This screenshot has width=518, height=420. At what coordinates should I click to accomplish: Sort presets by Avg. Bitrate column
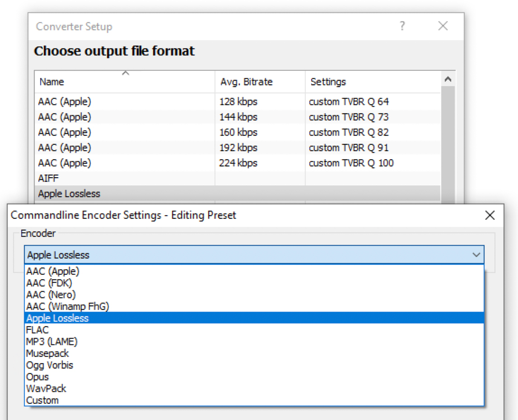pos(260,82)
